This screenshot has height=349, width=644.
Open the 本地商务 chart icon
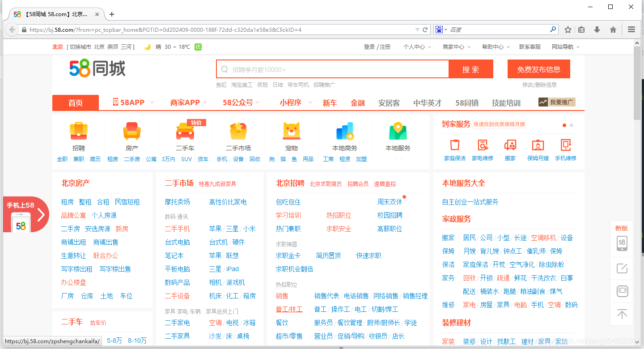345,131
